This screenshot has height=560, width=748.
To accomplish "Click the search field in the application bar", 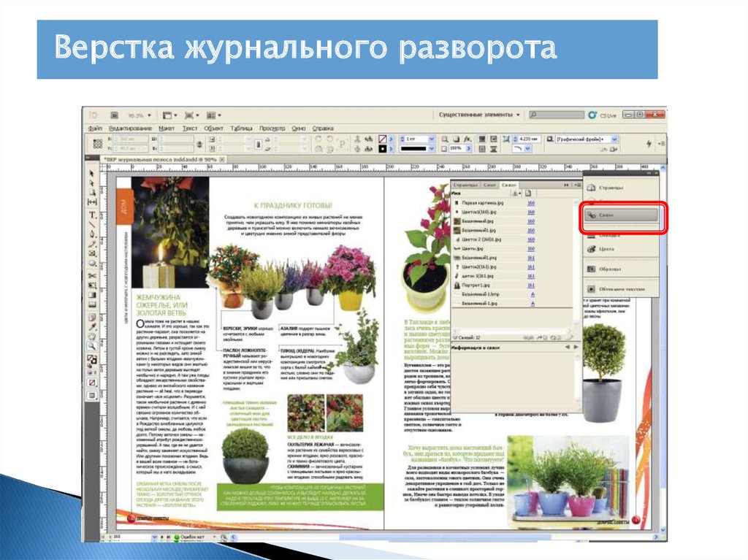I will click(556, 115).
